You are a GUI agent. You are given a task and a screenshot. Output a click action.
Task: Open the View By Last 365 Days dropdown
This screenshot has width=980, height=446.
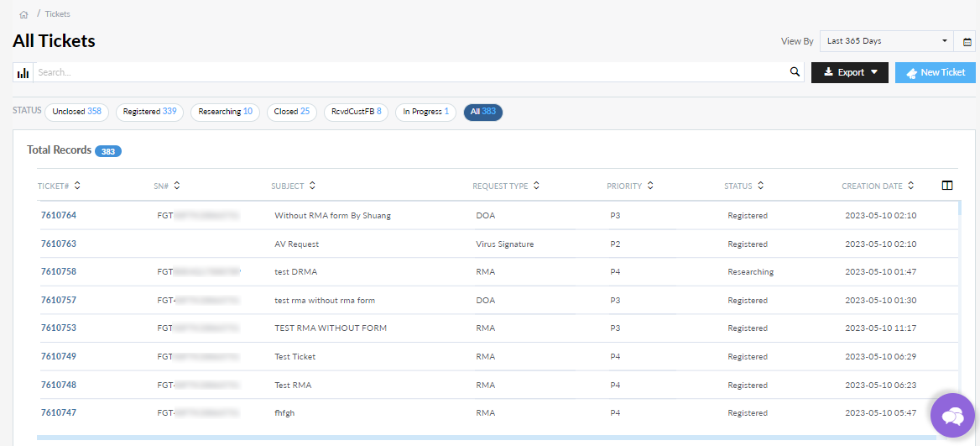tap(886, 41)
